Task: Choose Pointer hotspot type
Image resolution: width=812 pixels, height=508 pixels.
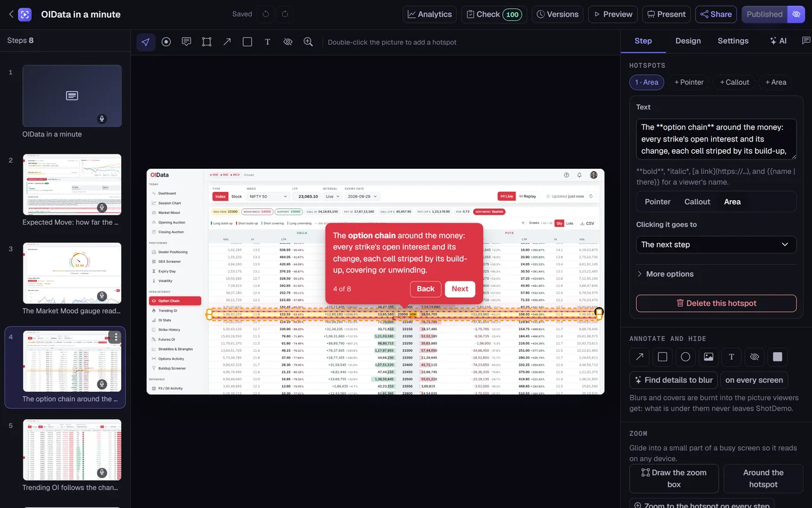Action: point(657,201)
